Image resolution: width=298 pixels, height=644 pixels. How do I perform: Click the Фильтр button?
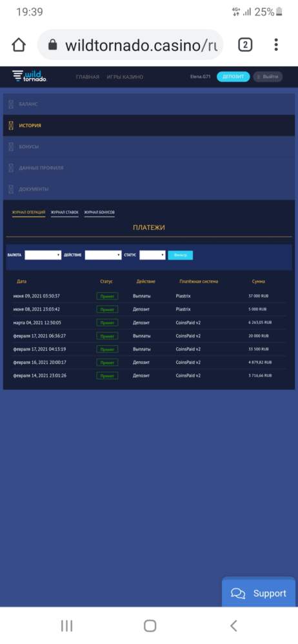[x=180, y=255]
